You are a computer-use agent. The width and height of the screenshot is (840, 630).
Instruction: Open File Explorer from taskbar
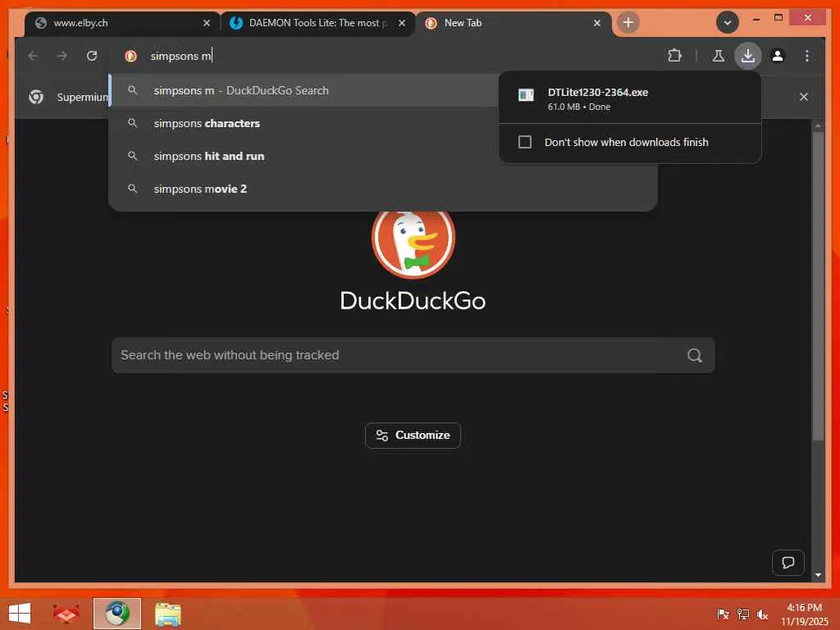point(168,614)
